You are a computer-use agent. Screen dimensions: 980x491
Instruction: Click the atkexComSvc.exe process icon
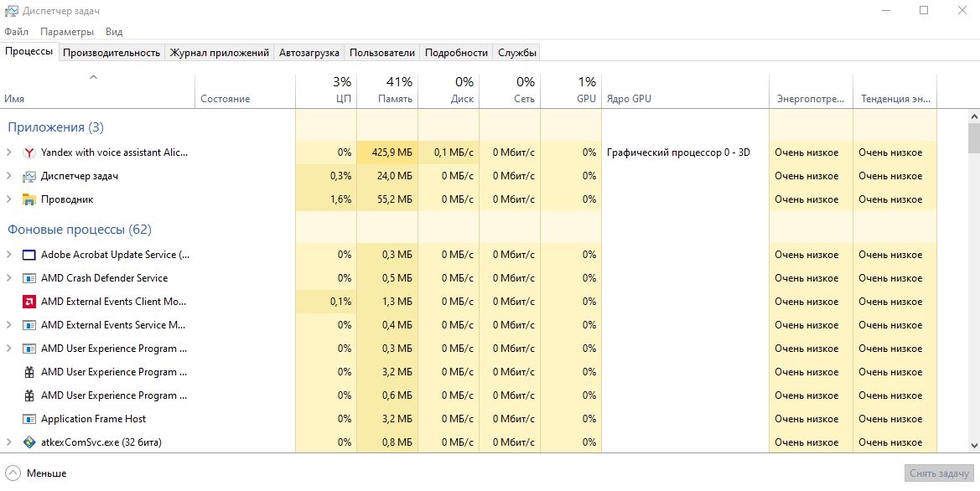coord(29,442)
